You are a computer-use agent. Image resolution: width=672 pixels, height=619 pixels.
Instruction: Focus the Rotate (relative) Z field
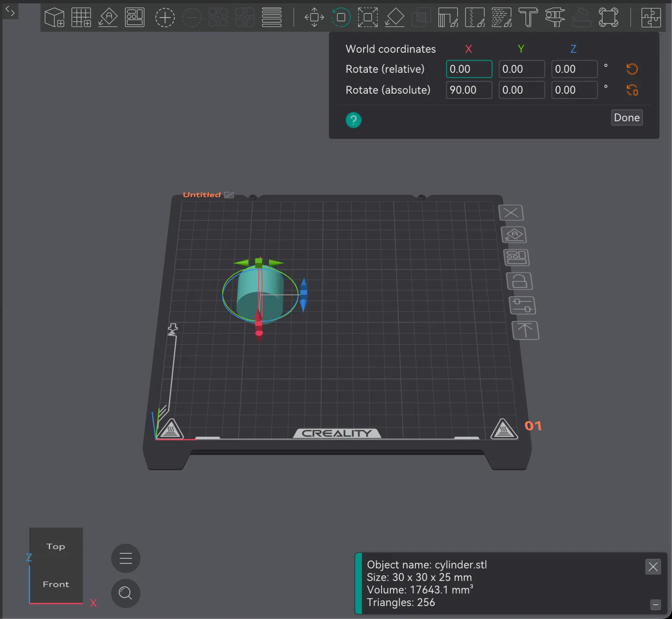[574, 69]
